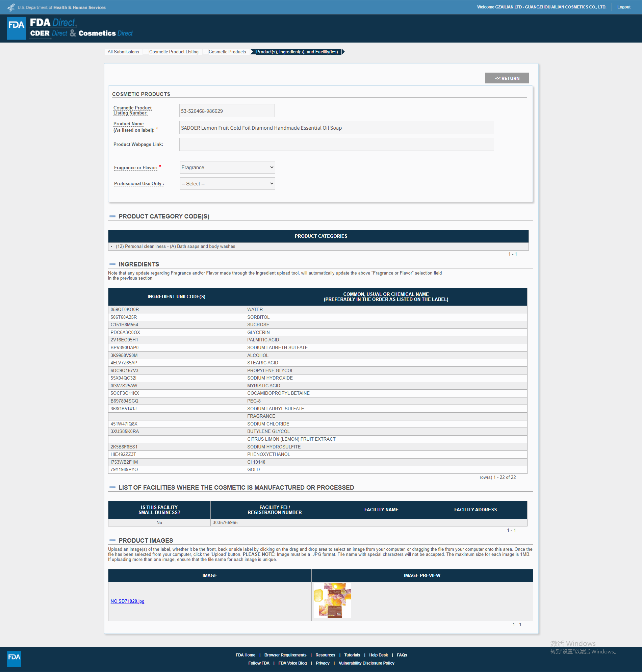The image size is (642, 672).
Task: Go to All Submissions breadcrumb
Action: pyautogui.click(x=123, y=52)
